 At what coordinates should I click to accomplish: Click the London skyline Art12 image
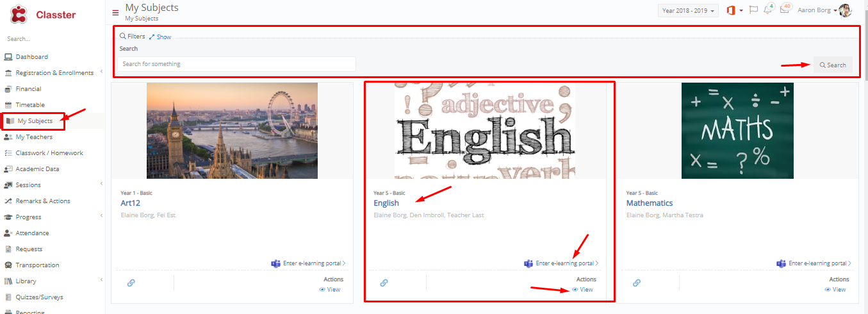[232, 131]
